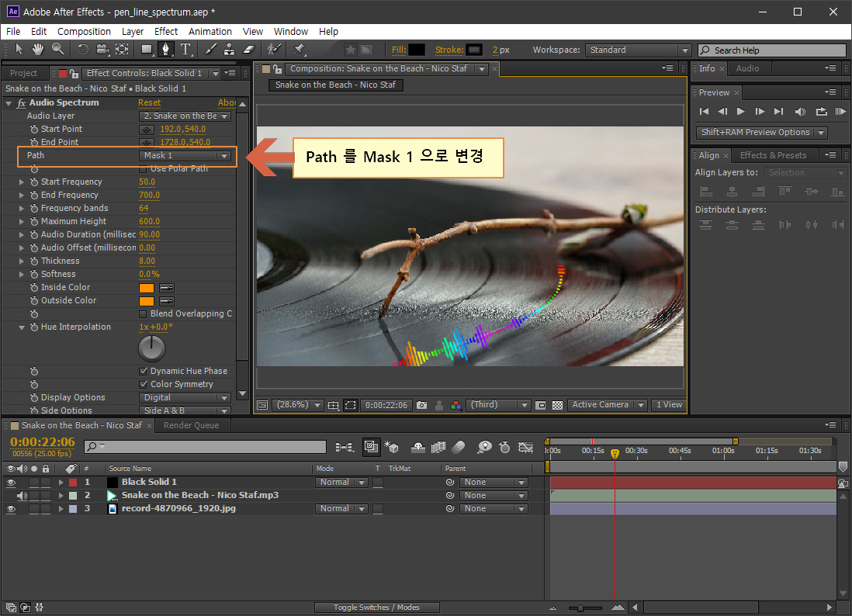Open the Display Options Digital dropdown
852x616 pixels.
[x=185, y=398]
